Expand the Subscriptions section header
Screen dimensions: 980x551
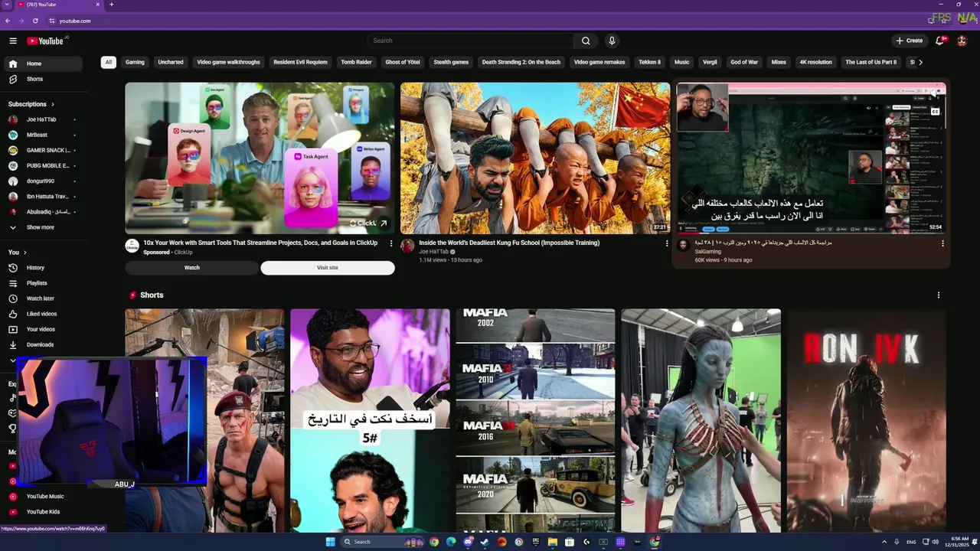31,104
